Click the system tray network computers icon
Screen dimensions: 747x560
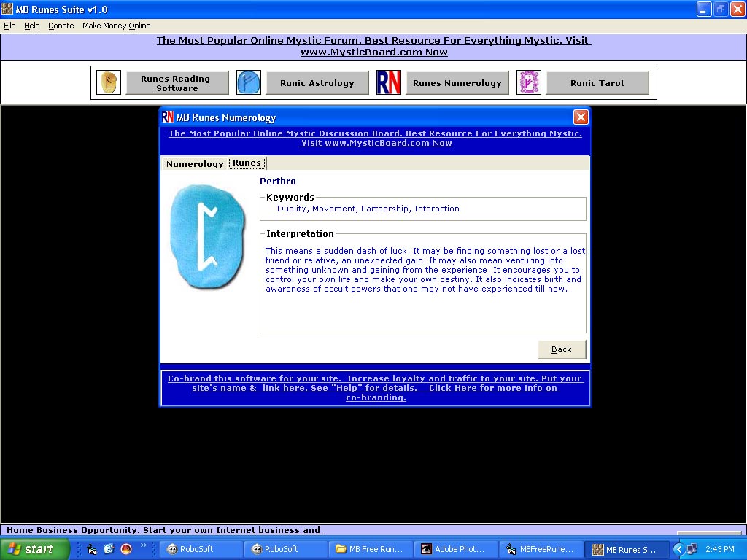(x=692, y=549)
